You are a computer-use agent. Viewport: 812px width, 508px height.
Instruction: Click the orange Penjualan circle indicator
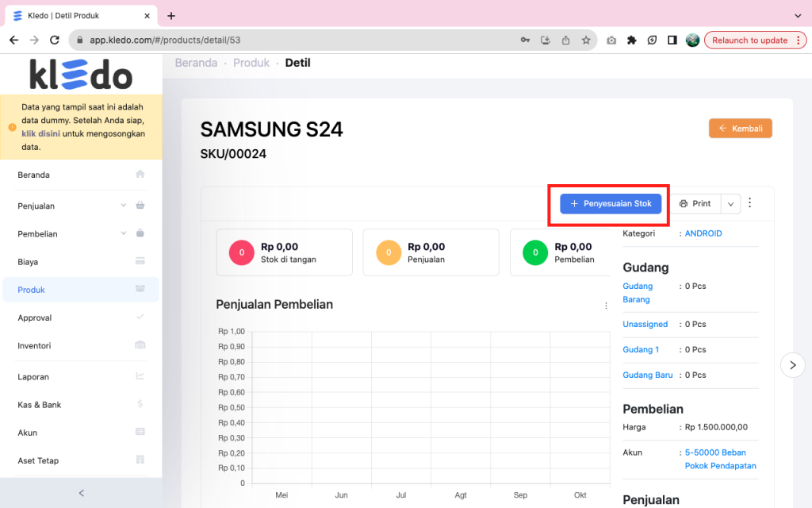[x=389, y=252]
